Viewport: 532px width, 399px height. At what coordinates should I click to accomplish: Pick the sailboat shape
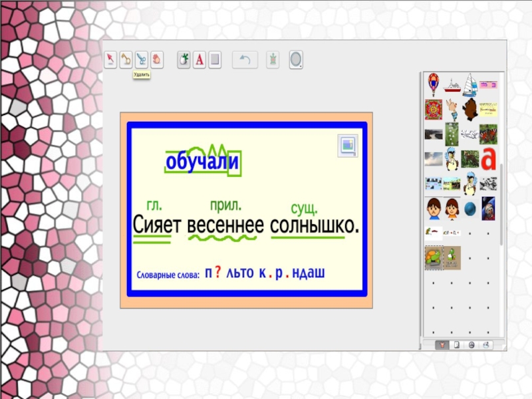point(470,84)
